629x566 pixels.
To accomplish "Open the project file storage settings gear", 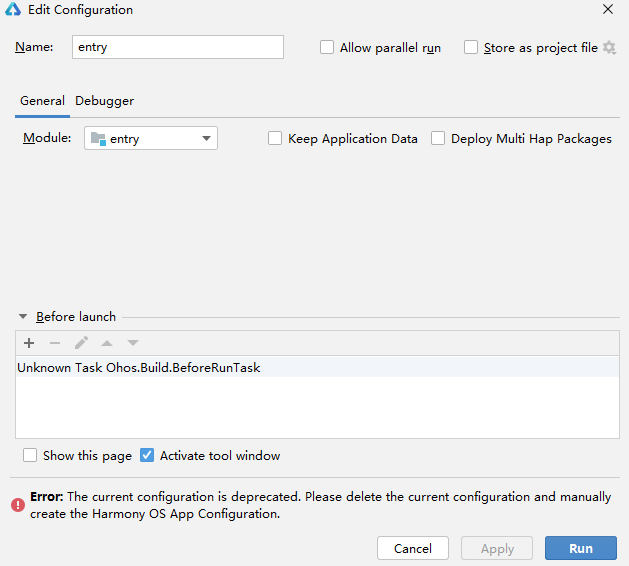I will (609, 48).
